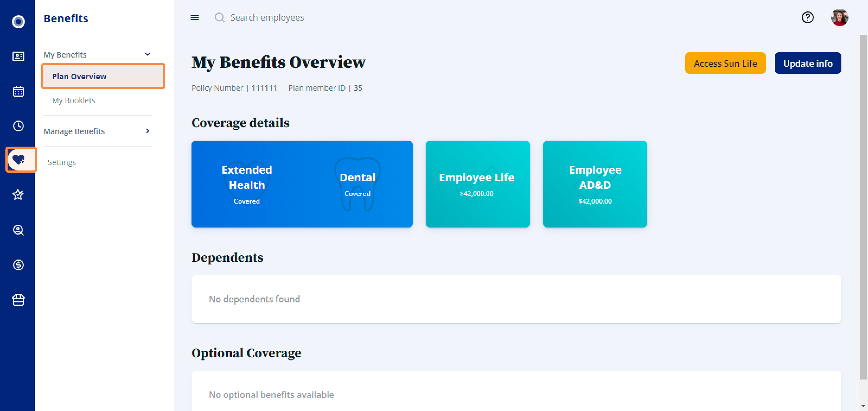Click the home logo icon in sidebar
Viewport: 868px width, 411px height.
pyautogui.click(x=18, y=21)
